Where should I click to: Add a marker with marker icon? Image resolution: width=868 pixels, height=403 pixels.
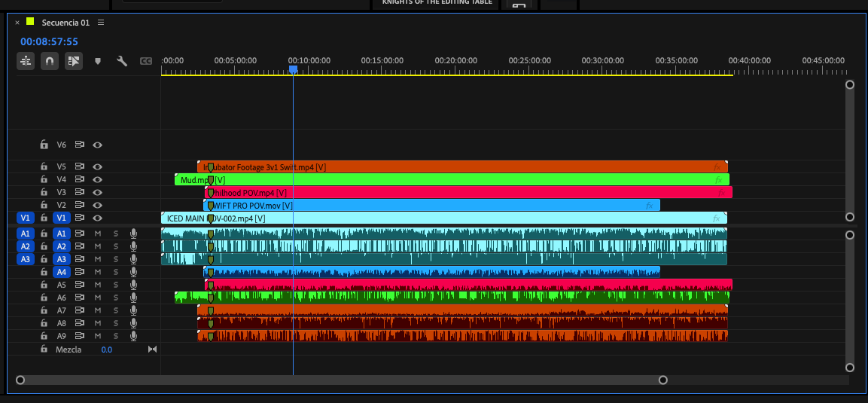[98, 61]
